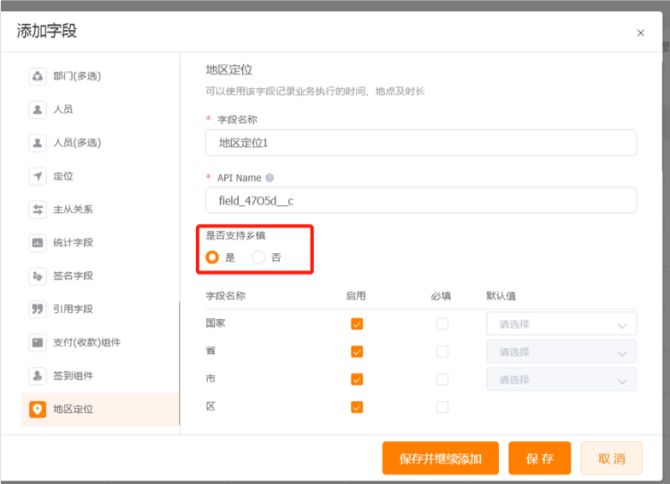Select 否 for 是否支持乡镇
The width and height of the screenshot is (670, 484).
pyautogui.click(x=259, y=257)
